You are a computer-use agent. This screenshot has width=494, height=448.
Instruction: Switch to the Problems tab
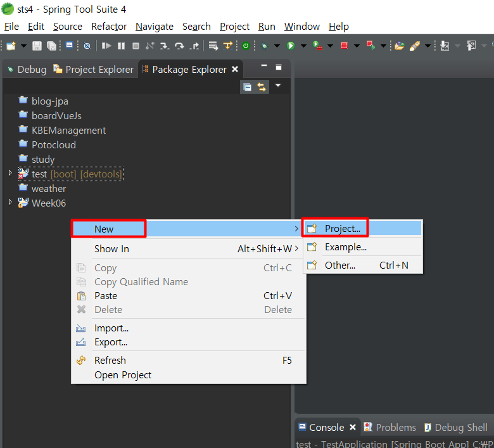click(389, 428)
